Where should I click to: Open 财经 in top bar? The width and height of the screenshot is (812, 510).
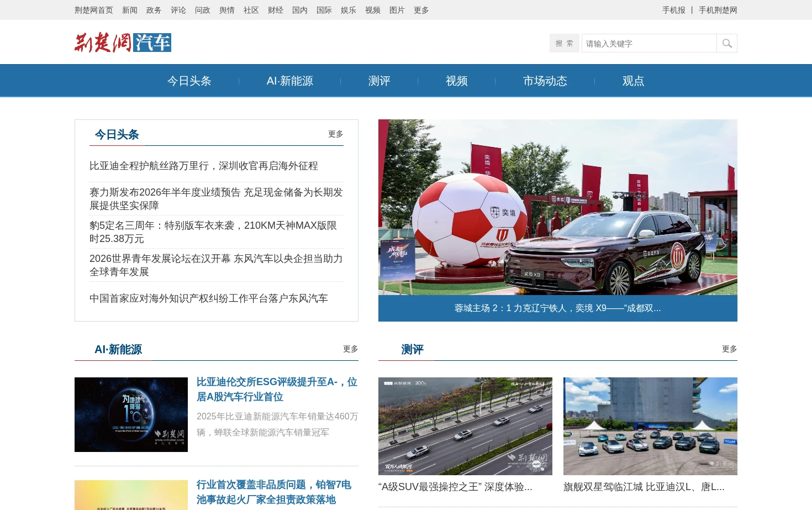pyautogui.click(x=276, y=10)
